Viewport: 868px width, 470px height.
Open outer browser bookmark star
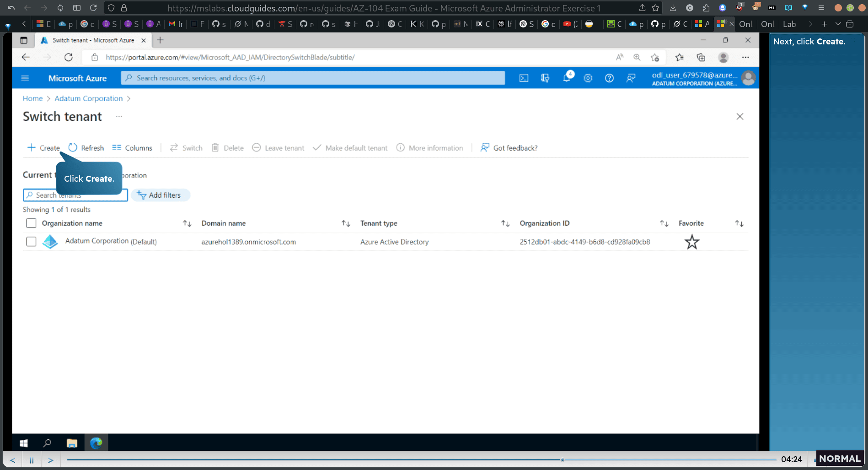click(x=655, y=8)
